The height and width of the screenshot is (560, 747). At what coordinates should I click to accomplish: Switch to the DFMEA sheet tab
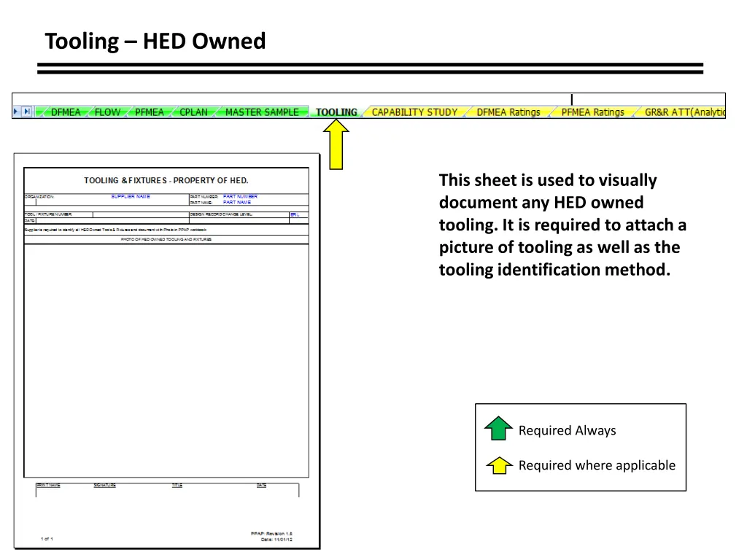pos(66,112)
